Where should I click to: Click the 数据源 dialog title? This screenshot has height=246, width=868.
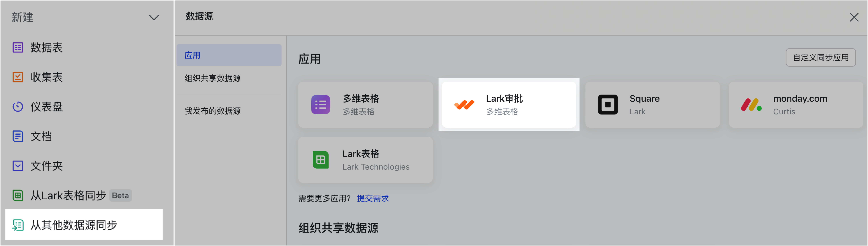(x=199, y=16)
